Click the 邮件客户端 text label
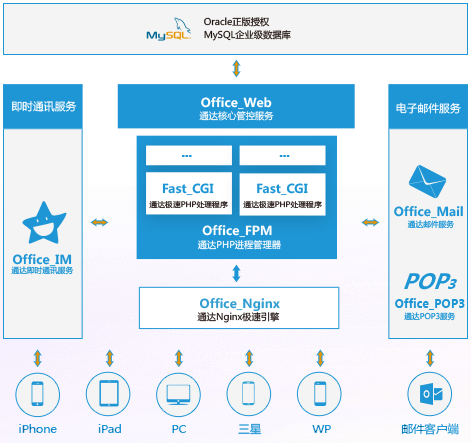The width and height of the screenshot is (471, 443). [x=430, y=429]
